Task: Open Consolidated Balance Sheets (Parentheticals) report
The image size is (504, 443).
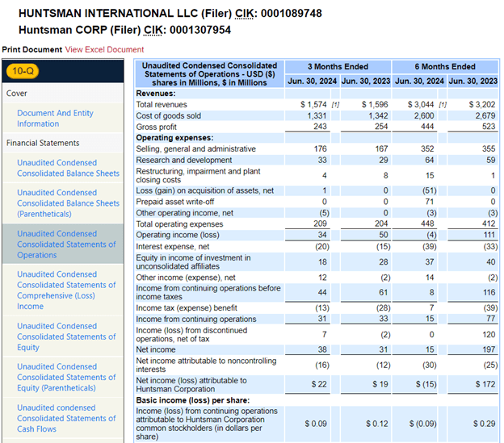Action: (x=68, y=203)
